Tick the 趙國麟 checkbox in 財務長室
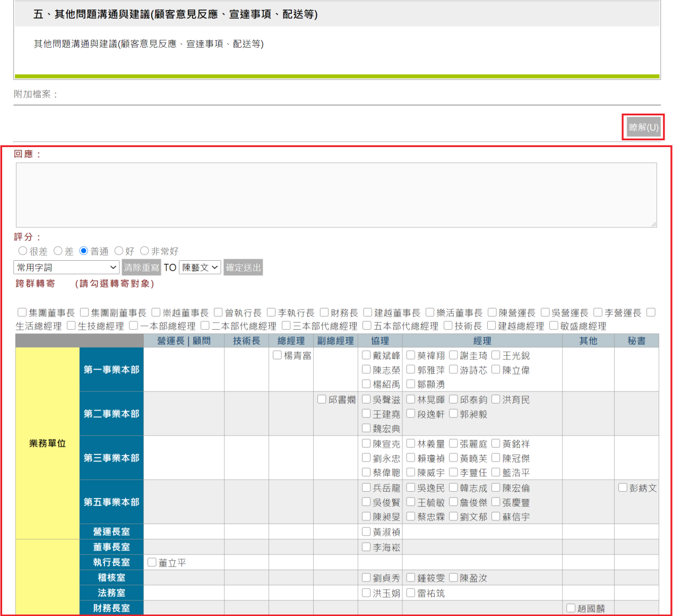The width and height of the screenshot is (673, 616). coord(571,608)
